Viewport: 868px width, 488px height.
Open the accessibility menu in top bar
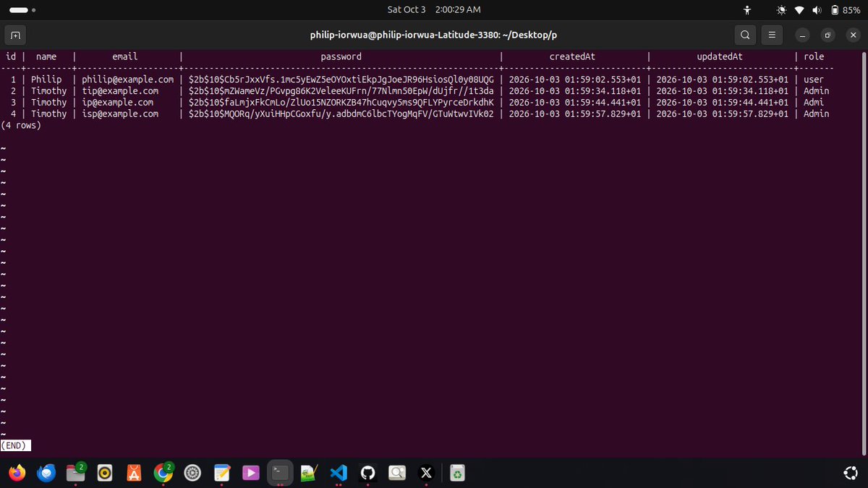click(748, 10)
